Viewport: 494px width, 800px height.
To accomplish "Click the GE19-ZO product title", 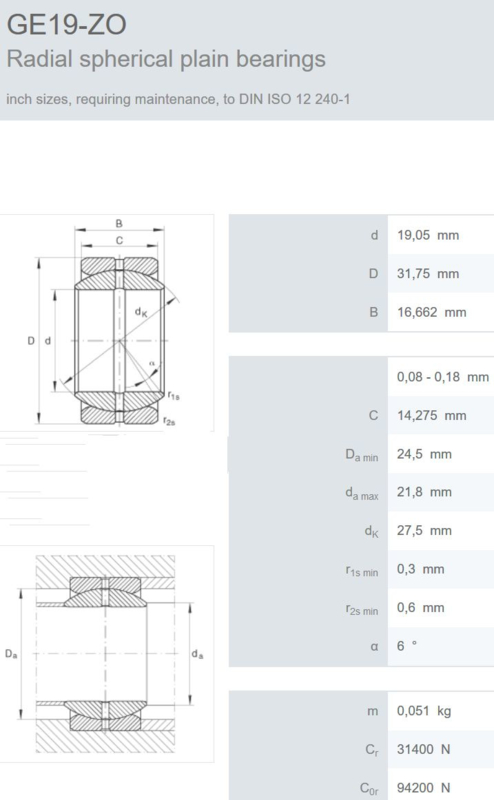I will pyautogui.click(x=66, y=24).
